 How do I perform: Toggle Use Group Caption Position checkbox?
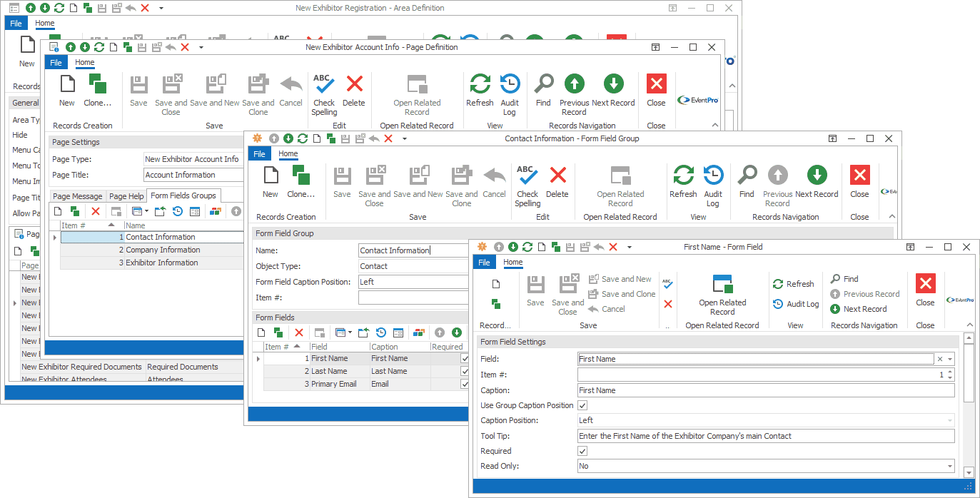(582, 405)
